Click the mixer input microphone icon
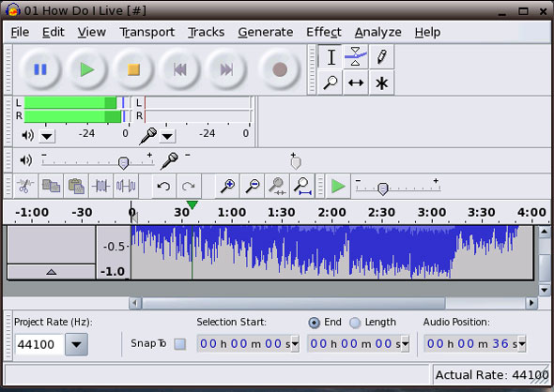 (x=170, y=160)
